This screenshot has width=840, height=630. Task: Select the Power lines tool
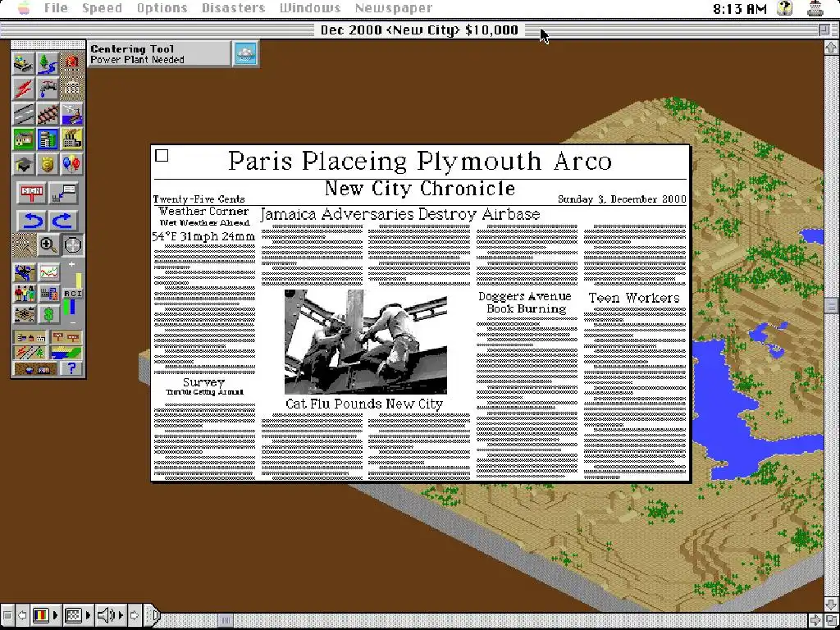[24, 89]
